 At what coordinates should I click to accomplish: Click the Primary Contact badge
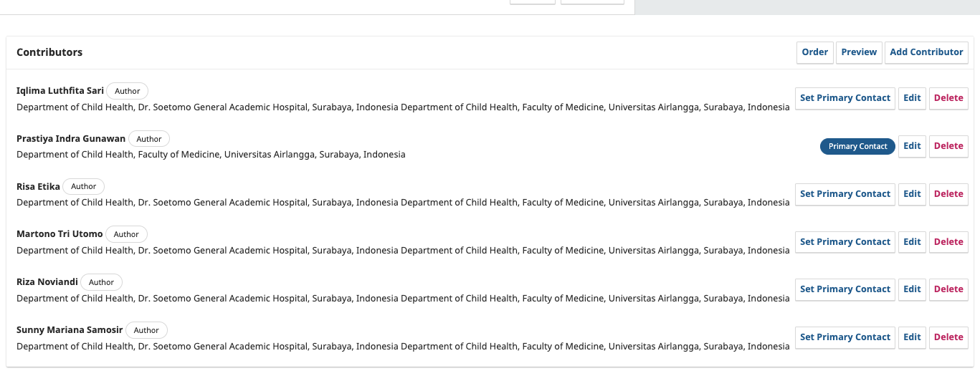click(x=857, y=146)
